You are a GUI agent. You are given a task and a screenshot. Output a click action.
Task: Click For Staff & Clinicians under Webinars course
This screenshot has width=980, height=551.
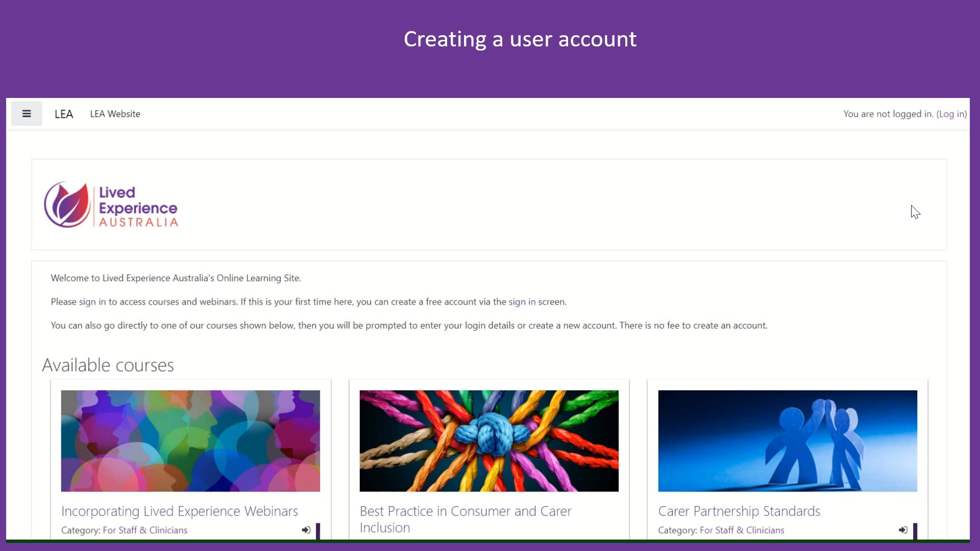coord(144,530)
